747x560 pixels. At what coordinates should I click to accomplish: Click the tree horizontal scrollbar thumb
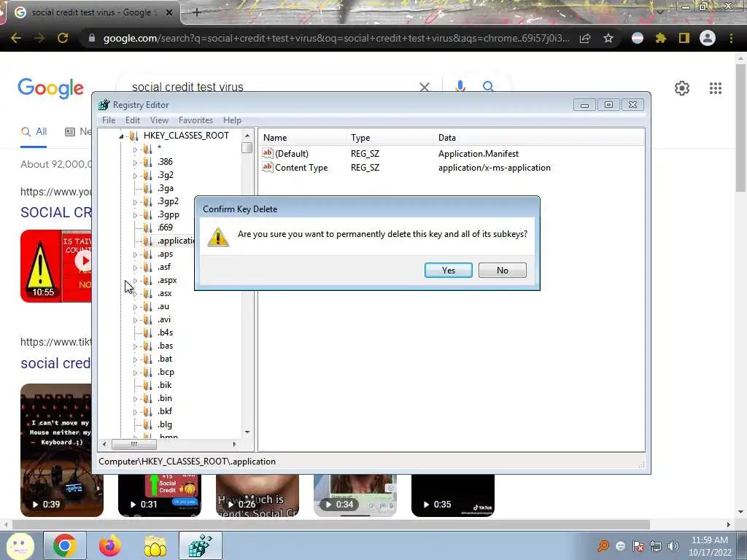click(134, 444)
